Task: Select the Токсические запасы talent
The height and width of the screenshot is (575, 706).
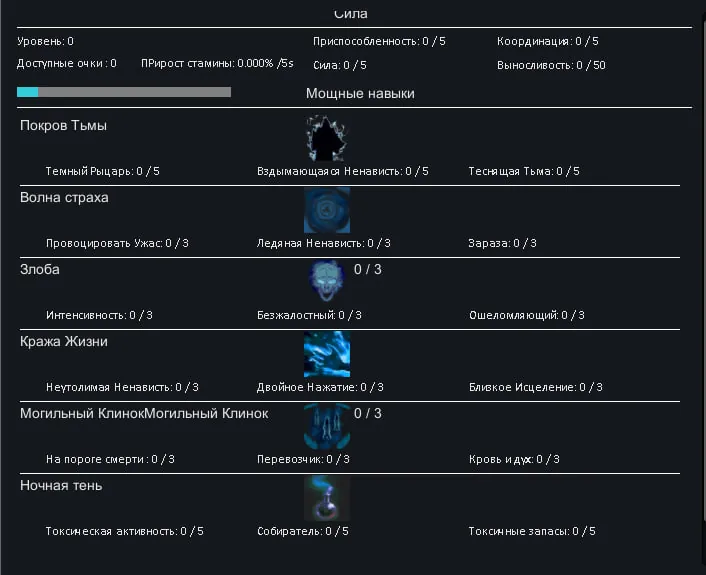Action: (531, 531)
